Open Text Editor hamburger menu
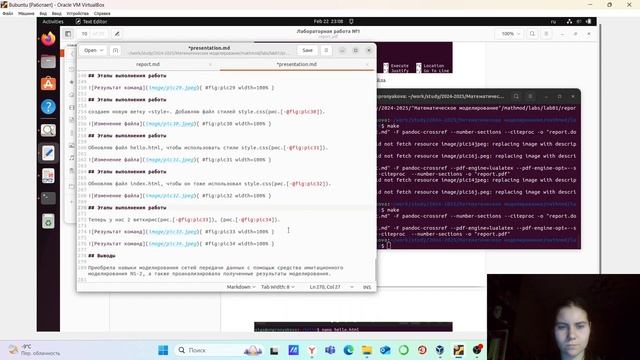This screenshot has width=640, height=360. tap(326, 50)
